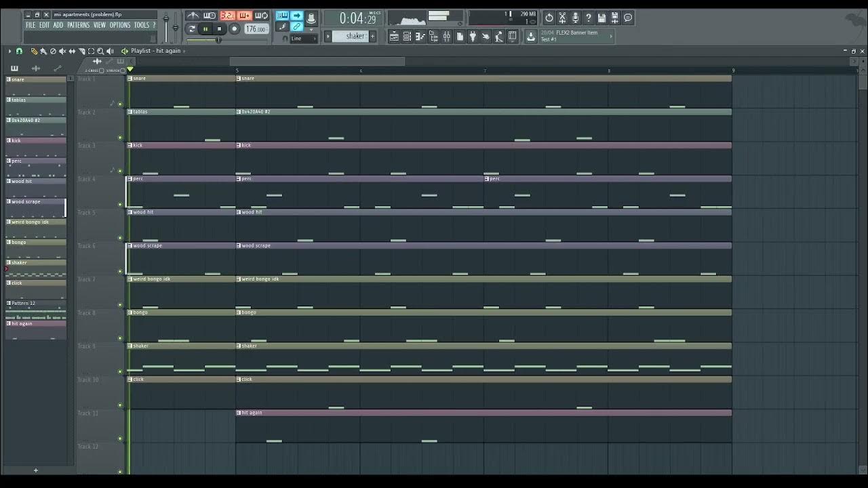Open the Playlist - hit again breadcrumb
The image size is (868, 488).
point(156,51)
